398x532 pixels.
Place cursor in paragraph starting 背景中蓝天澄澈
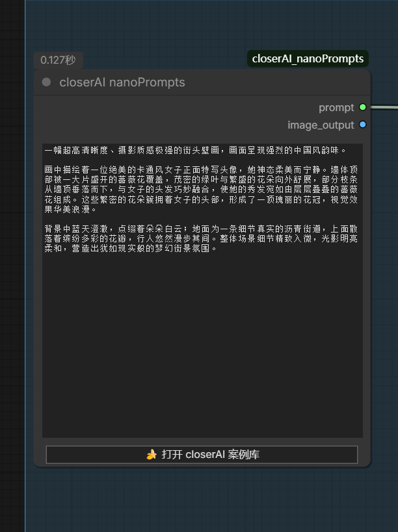(x=201, y=238)
